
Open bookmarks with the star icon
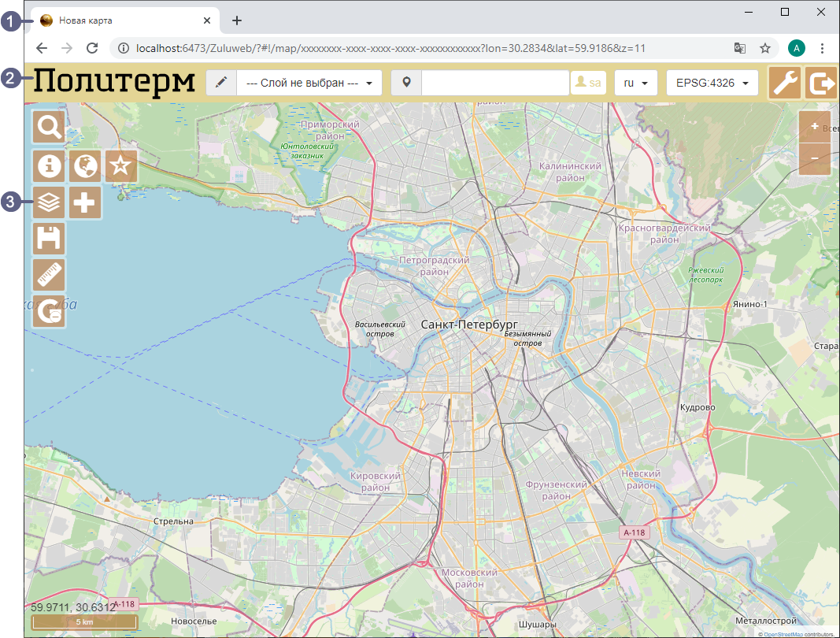pos(120,166)
